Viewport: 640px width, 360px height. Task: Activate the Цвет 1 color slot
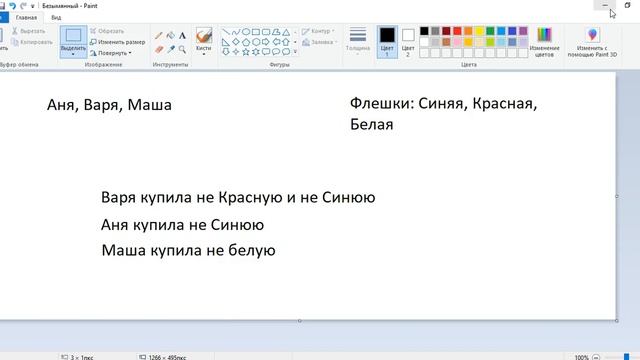(x=387, y=42)
